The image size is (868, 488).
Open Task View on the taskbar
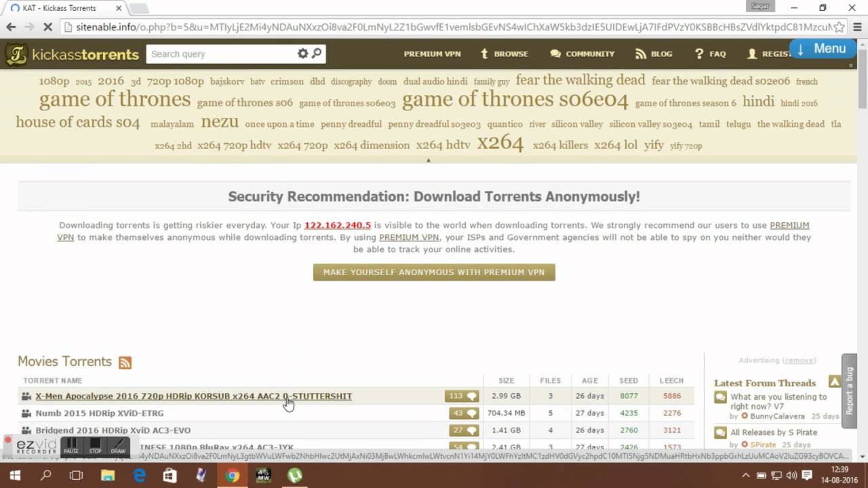click(x=77, y=475)
